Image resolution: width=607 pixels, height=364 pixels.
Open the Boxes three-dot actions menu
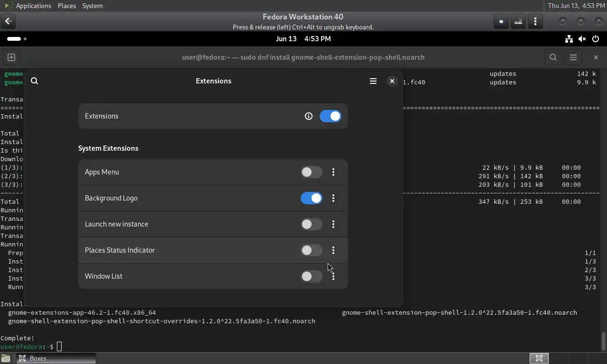click(535, 21)
